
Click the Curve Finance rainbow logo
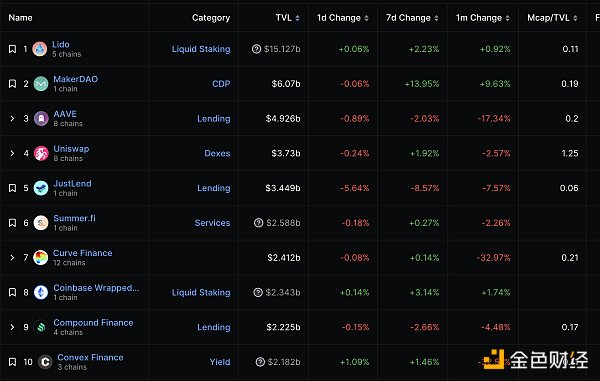pos(41,257)
